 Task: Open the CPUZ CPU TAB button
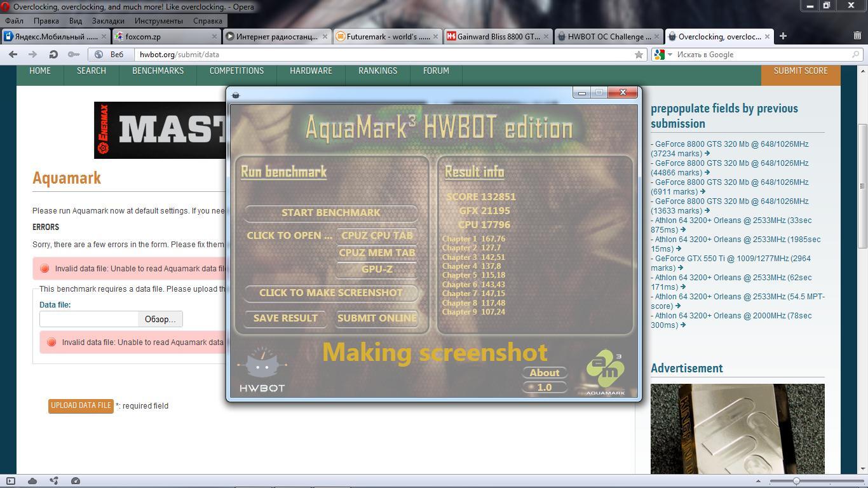377,236
